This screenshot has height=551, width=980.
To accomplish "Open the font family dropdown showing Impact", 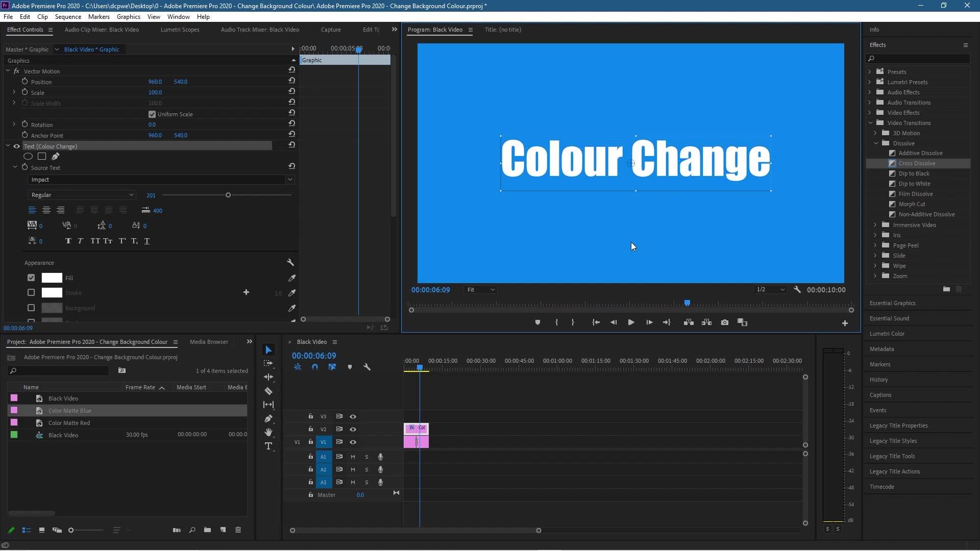I will tap(161, 180).
